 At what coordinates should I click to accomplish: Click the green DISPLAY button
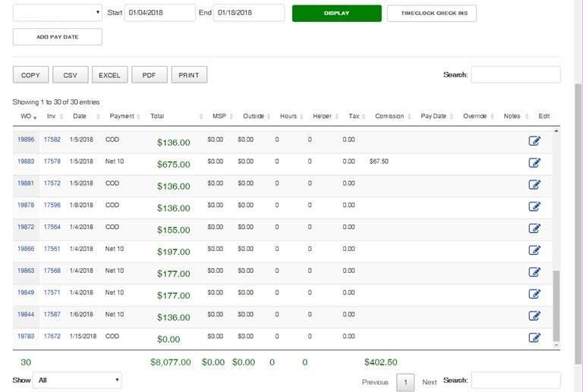pyautogui.click(x=337, y=13)
